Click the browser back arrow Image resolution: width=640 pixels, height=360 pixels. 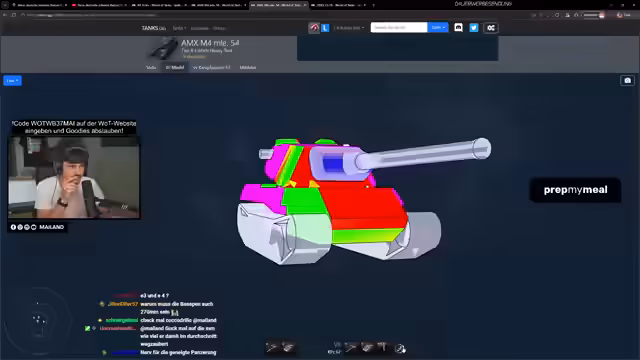pyautogui.click(x=5, y=15)
